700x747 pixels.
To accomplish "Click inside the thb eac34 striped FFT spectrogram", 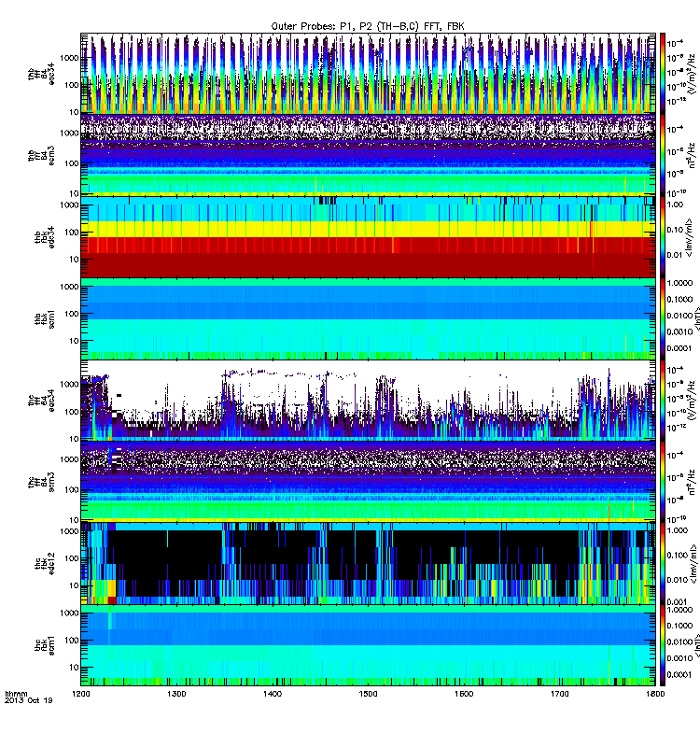I will point(368,74).
